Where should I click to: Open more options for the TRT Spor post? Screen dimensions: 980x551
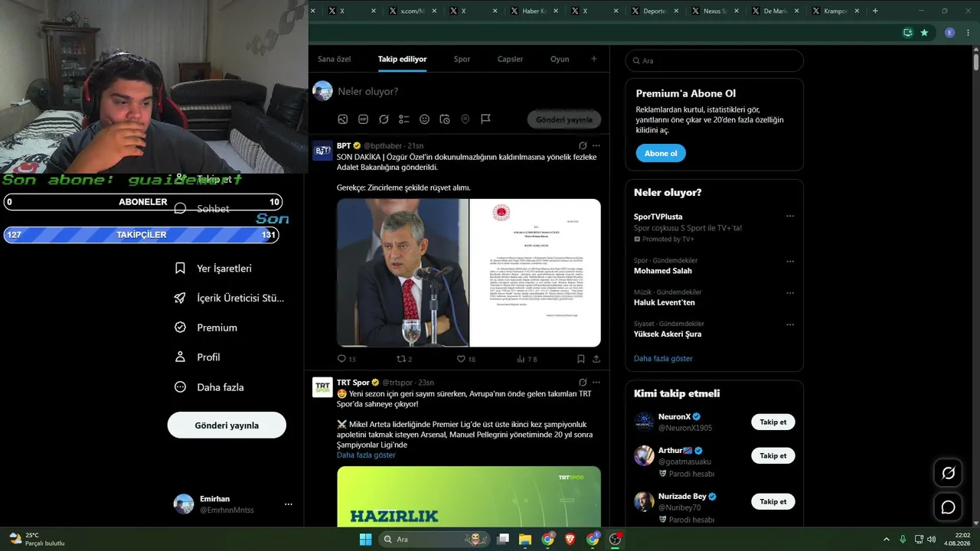pos(596,382)
